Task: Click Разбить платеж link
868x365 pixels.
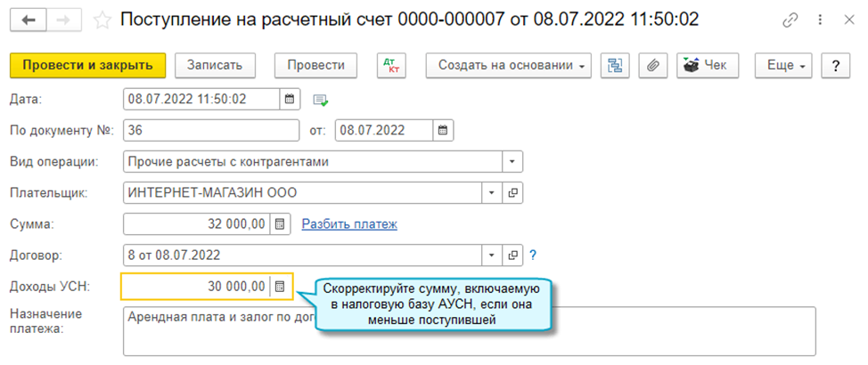Action: (349, 224)
